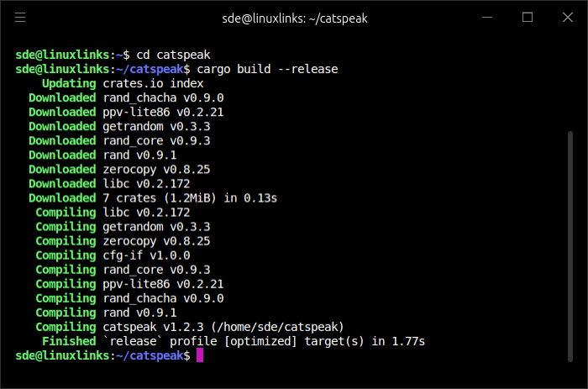
Task: Click 'Downloaded rand_chacha v0.9.0' line
Action: (126, 98)
